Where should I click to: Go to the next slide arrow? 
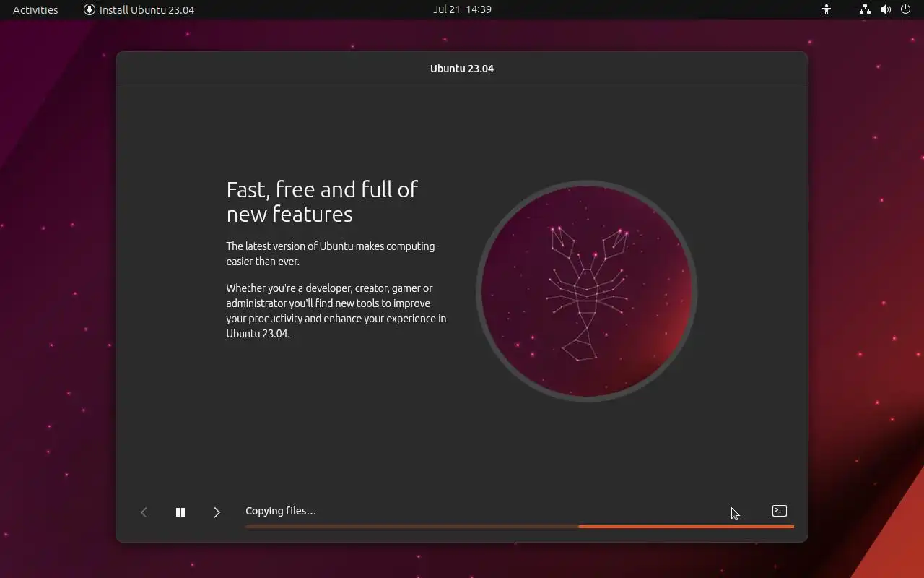[217, 512]
